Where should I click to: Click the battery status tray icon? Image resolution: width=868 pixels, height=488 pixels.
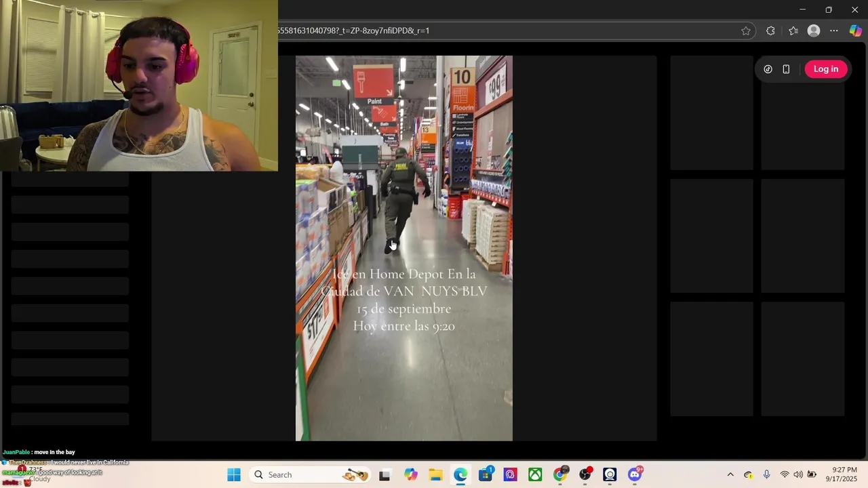pos(812,475)
